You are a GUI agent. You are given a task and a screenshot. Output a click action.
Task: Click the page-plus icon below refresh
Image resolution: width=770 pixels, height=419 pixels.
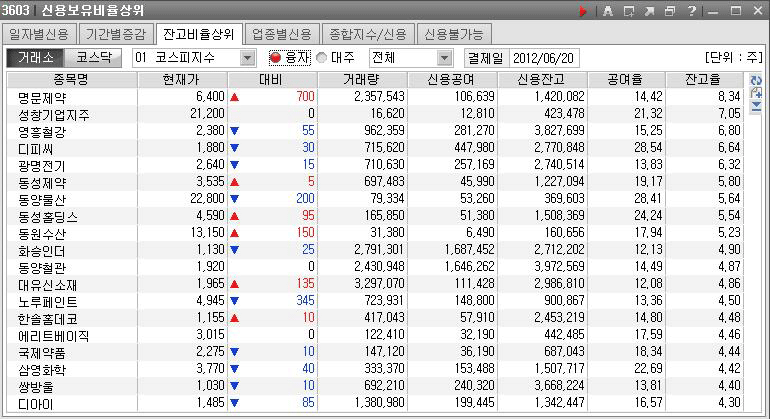pyautogui.click(x=756, y=93)
